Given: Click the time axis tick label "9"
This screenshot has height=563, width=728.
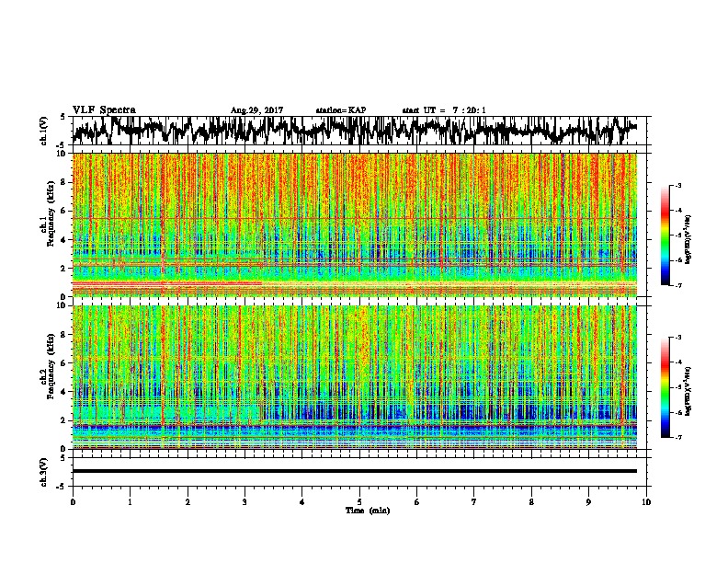Looking at the screenshot, I should pos(588,502).
